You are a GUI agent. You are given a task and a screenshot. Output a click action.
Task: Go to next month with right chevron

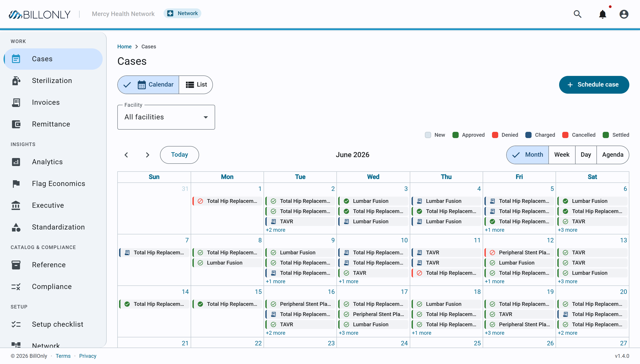coord(147,155)
